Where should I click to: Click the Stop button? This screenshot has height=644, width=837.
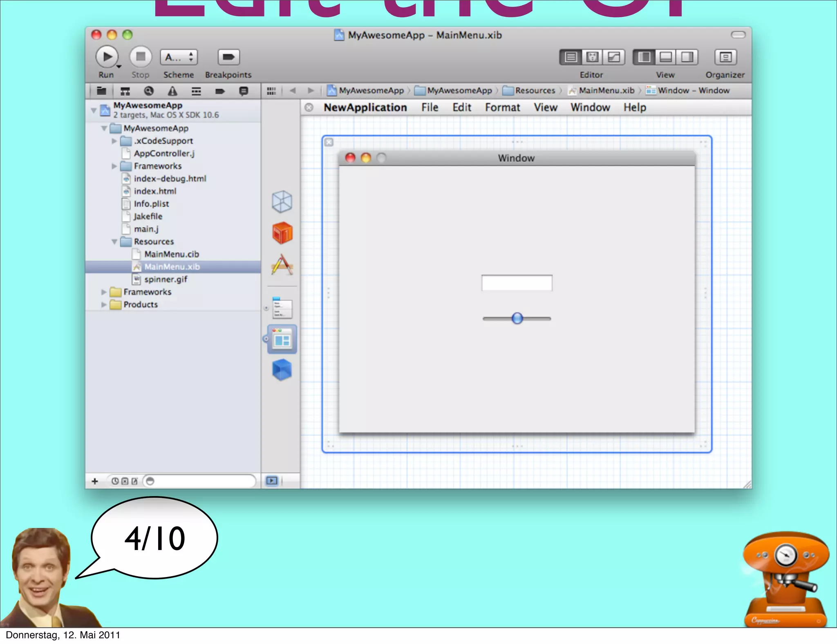(141, 57)
